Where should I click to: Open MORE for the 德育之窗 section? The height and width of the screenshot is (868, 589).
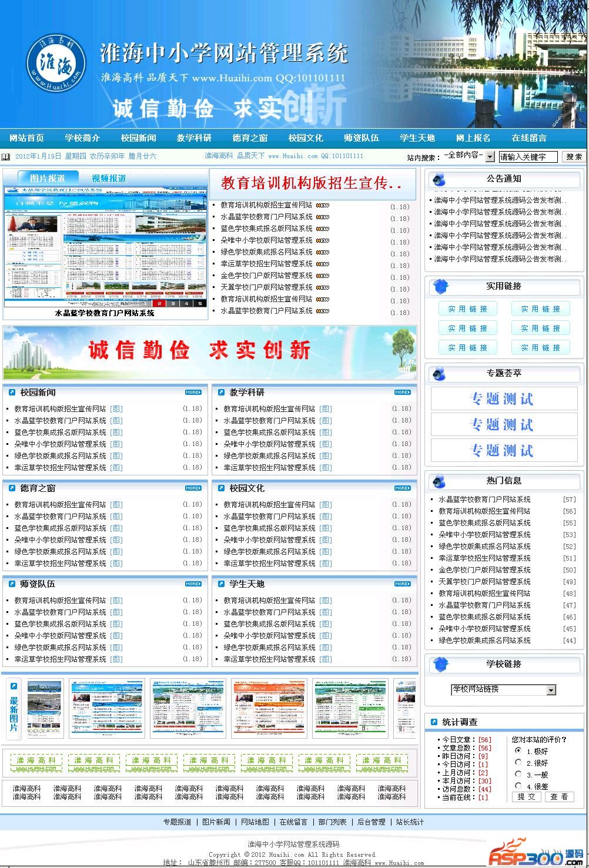click(193, 488)
